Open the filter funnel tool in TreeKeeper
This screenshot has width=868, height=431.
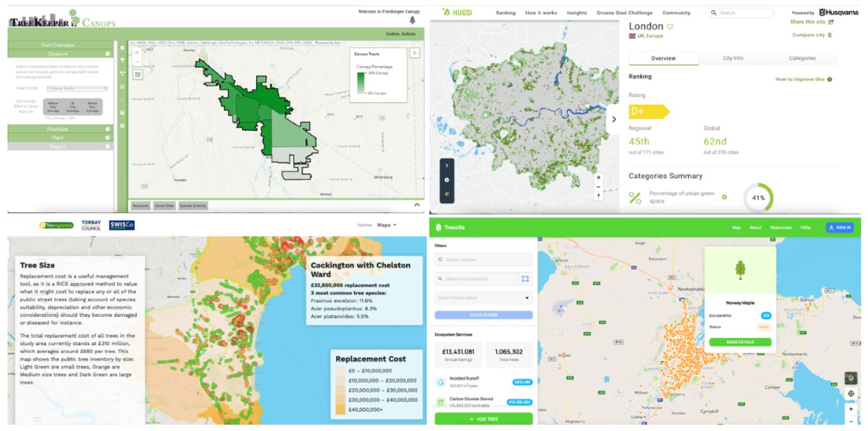tap(122, 60)
